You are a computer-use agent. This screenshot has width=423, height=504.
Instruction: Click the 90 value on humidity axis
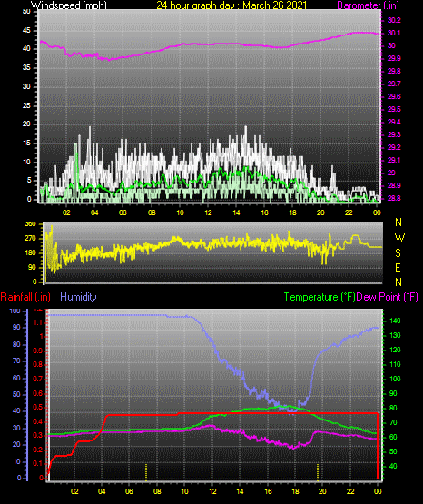coord(16,327)
